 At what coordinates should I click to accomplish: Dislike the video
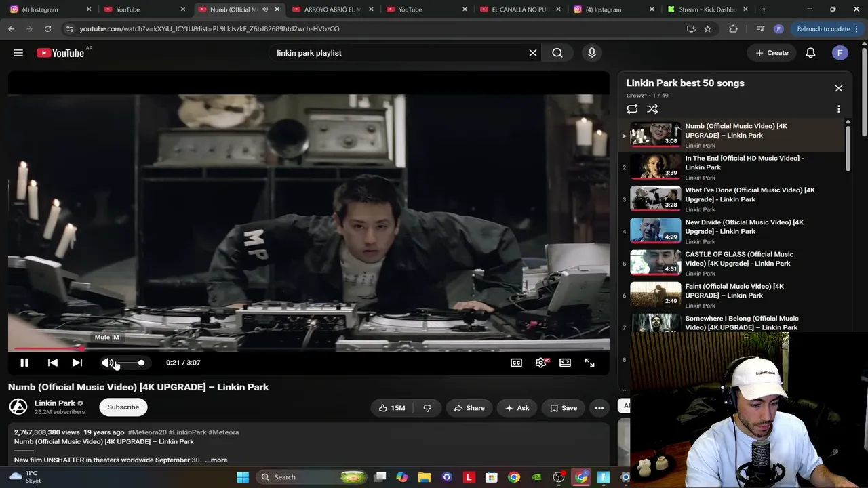pos(427,408)
